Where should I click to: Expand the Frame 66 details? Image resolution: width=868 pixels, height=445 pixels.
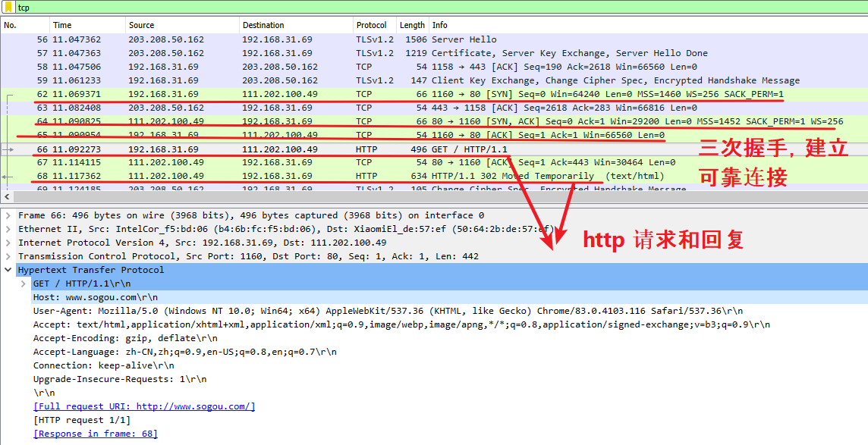click(x=8, y=215)
